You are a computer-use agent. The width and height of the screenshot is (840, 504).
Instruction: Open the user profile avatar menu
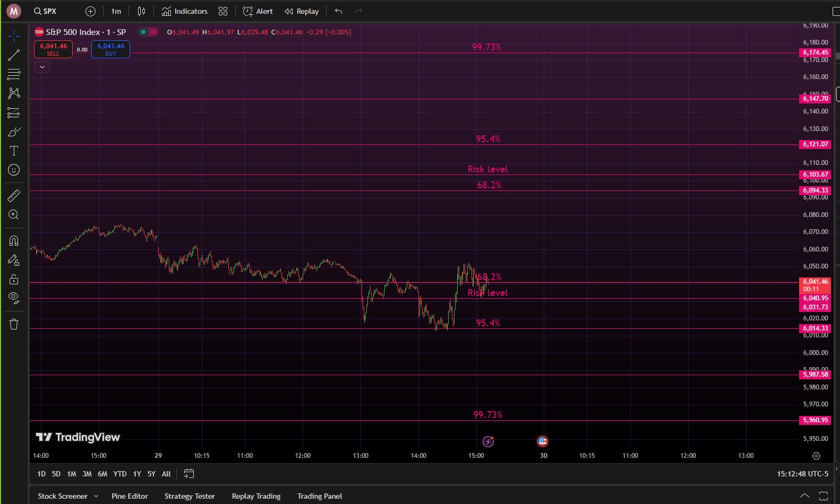click(14, 11)
